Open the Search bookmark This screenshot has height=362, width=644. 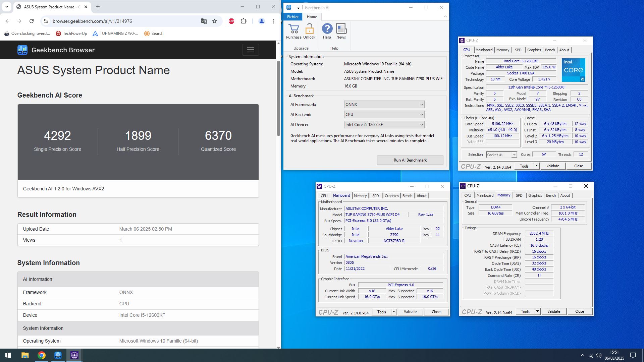[154, 34]
